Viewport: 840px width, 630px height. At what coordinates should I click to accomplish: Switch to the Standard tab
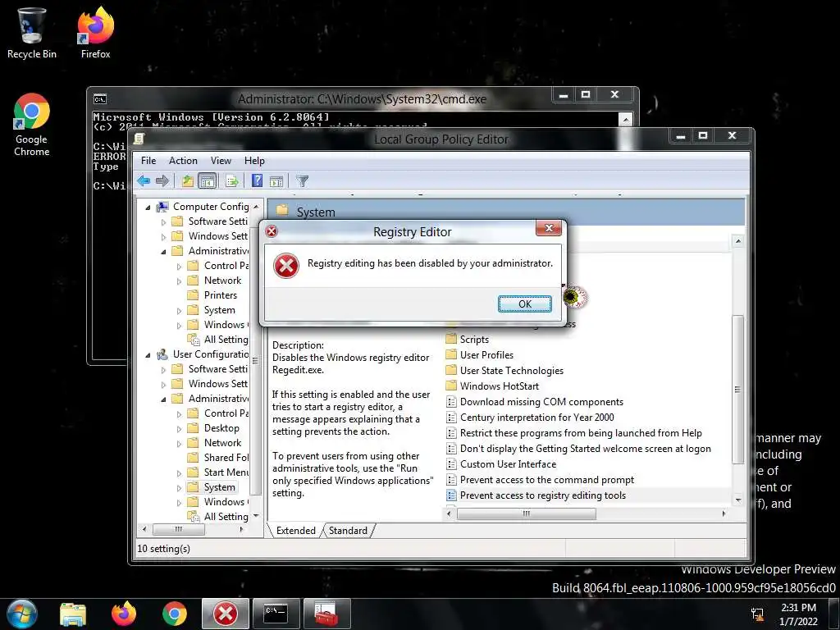348,531
